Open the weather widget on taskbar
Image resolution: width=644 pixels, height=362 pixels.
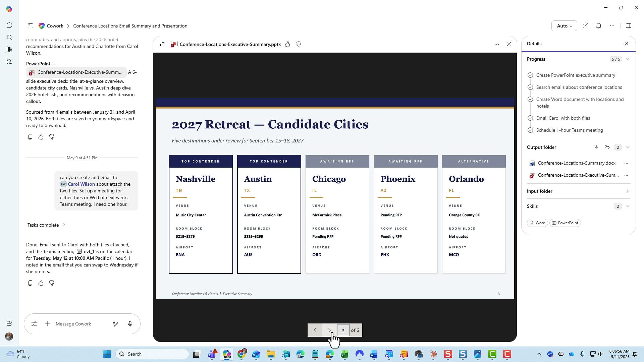coord(18,354)
